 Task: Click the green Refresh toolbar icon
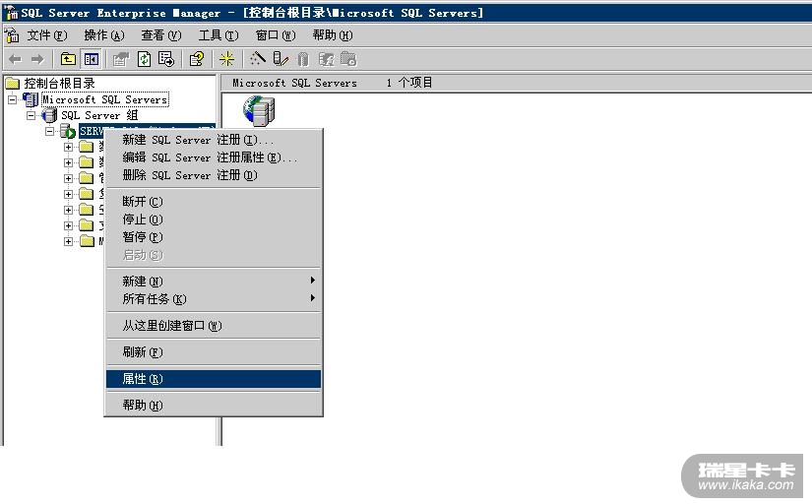pyautogui.click(x=144, y=59)
